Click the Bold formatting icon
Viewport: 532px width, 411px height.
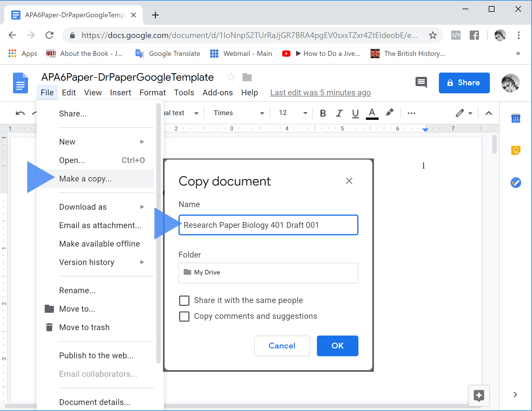pos(323,113)
